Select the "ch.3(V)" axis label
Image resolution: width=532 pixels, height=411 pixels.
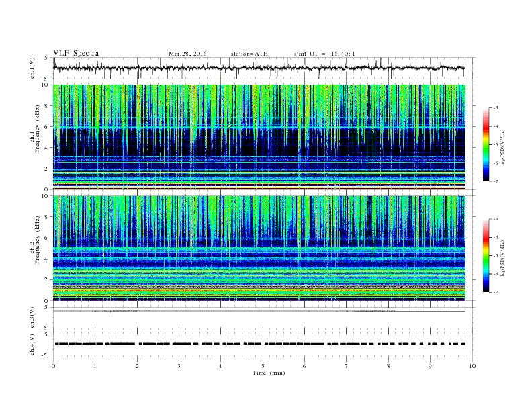(x=32, y=318)
